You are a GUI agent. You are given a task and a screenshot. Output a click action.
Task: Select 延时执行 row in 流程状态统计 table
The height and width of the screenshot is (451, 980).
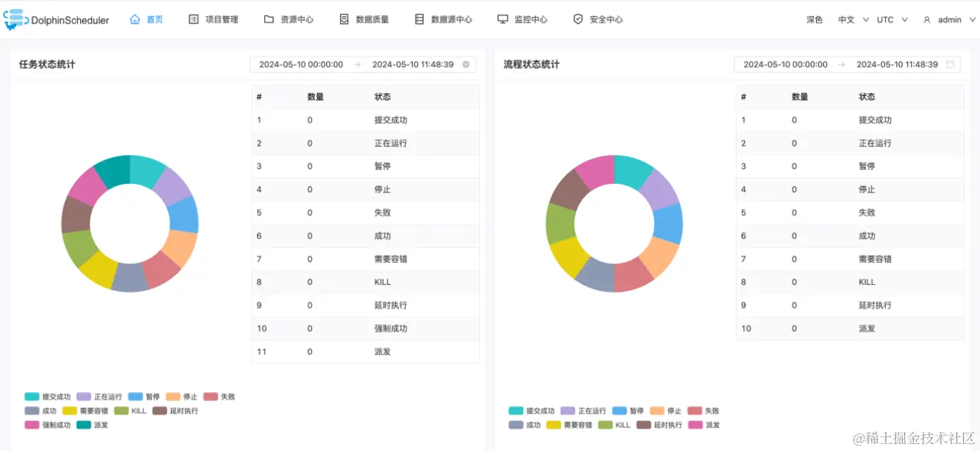pyautogui.click(x=850, y=306)
